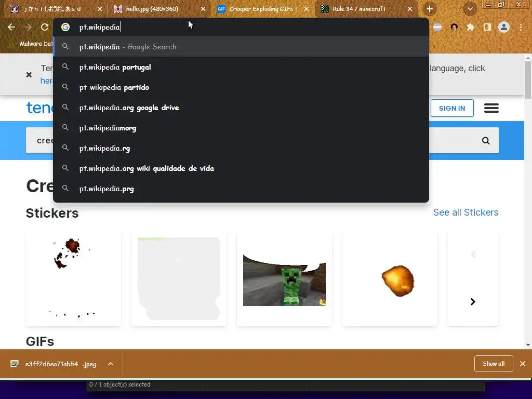This screenshot has width=532, height=399.
Task: Select suggestion pt.wikipedia portugal
Action: click(x=241, y=67)
